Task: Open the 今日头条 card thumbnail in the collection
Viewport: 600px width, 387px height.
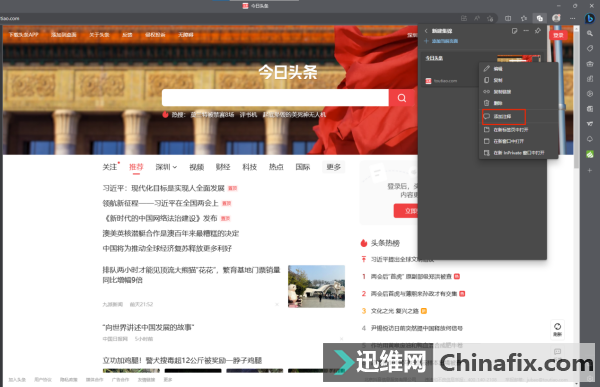Action: 518,59
